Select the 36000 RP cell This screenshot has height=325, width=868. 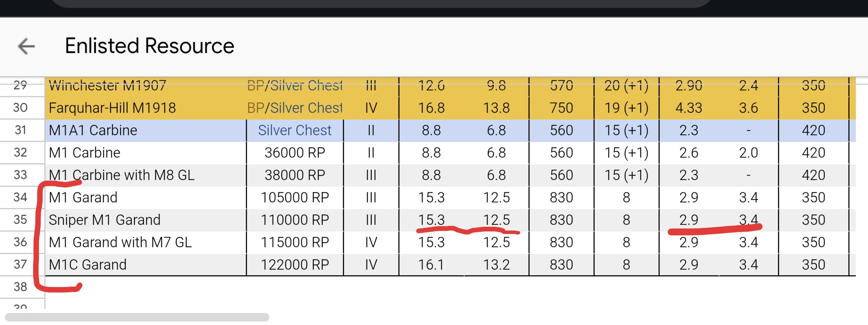295,153
